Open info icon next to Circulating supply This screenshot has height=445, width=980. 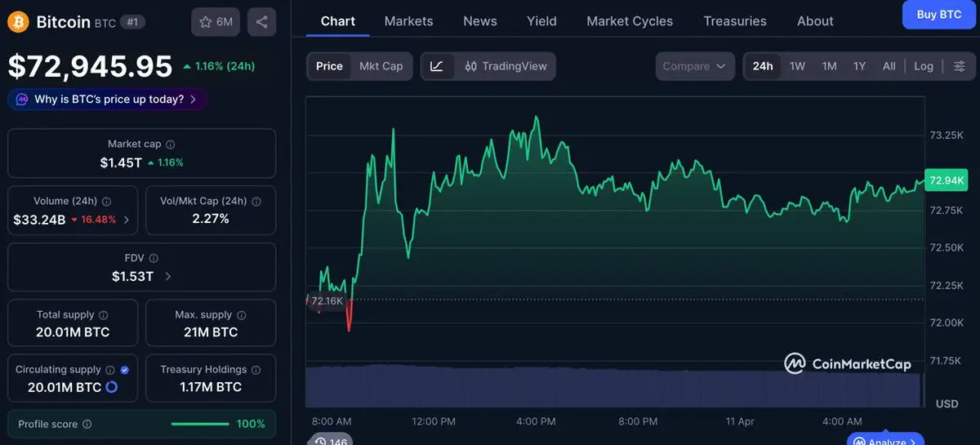click(110, 370)
